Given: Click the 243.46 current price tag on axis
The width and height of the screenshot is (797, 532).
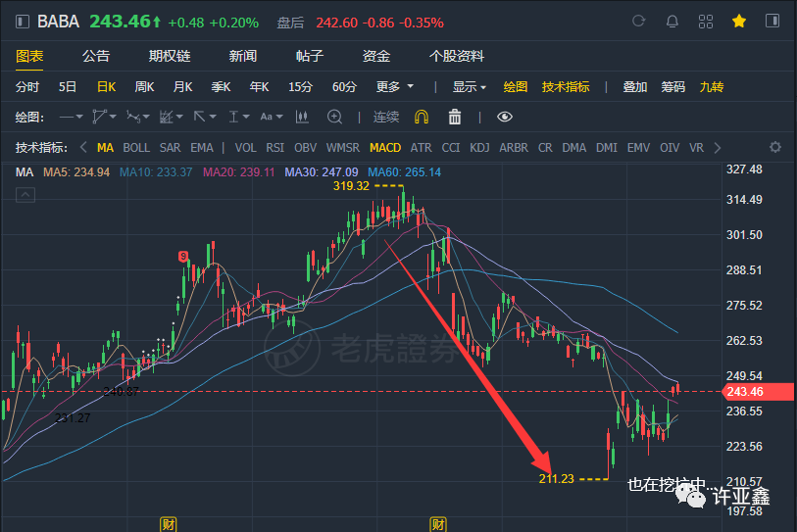Looking at the screenshot, I should 759,392.
